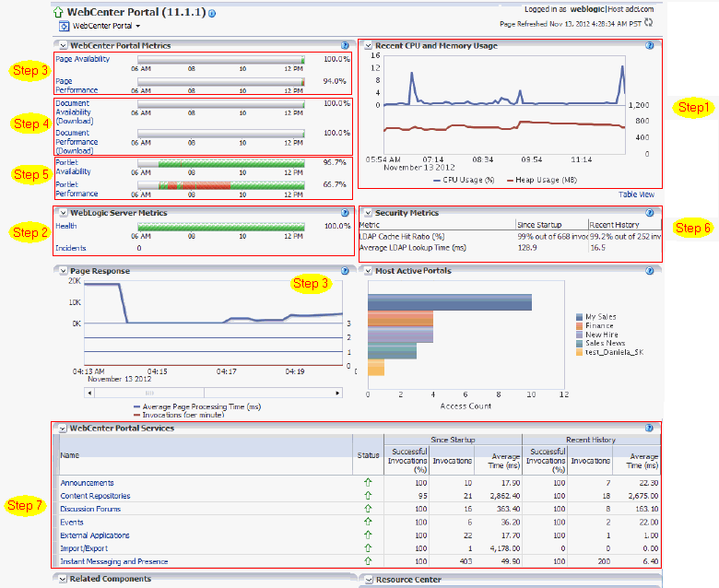Click the info icon next to WebCenter Portal (11.1.1)
The width and height of the screenshot is (719, 588).
[x=212, y=13]
